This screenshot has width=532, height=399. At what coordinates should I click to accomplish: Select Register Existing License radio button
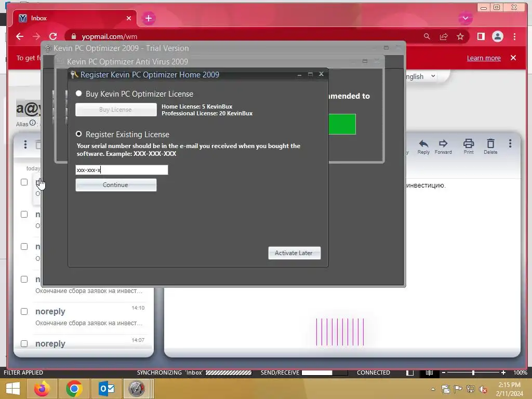coord(79,134)
